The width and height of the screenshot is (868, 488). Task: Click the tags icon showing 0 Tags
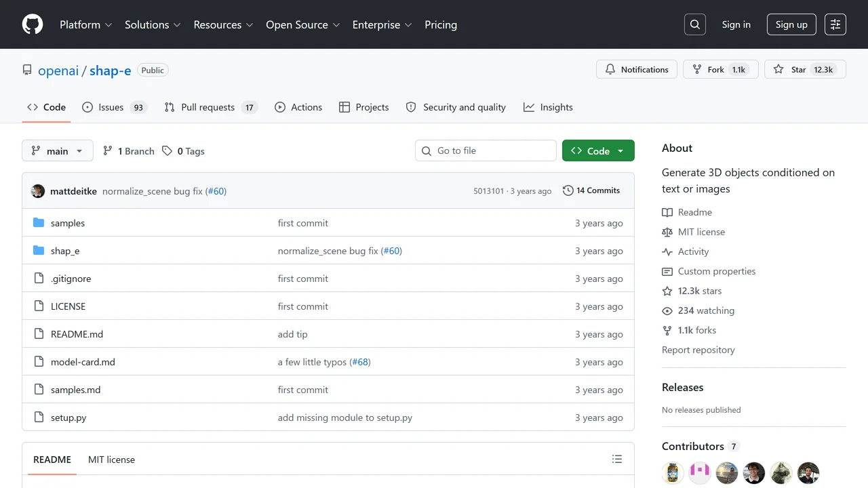(x=167, y=151)
